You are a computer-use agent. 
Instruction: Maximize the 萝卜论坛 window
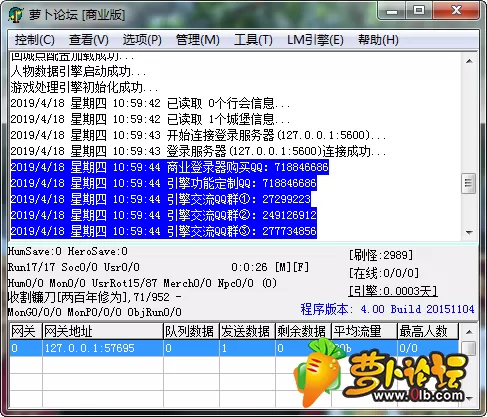(419, 11)
